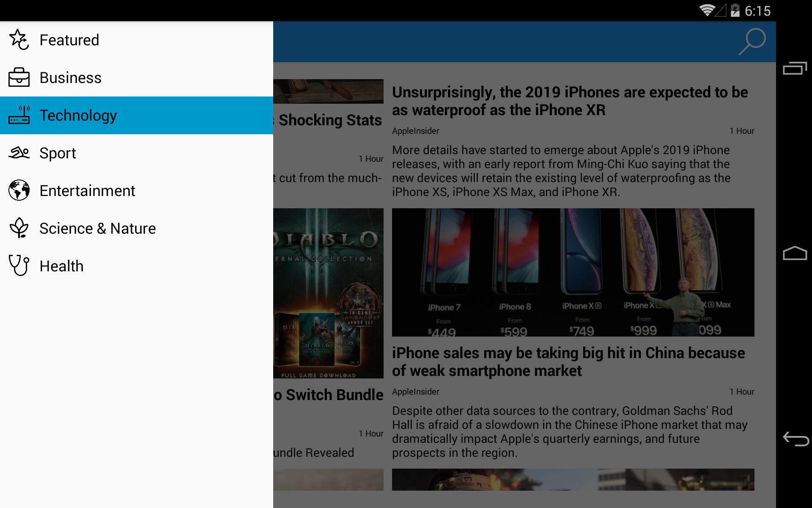Tap the Android home button
The width and height of the screenshot is (812, 508).
click(x=795, y=253)
